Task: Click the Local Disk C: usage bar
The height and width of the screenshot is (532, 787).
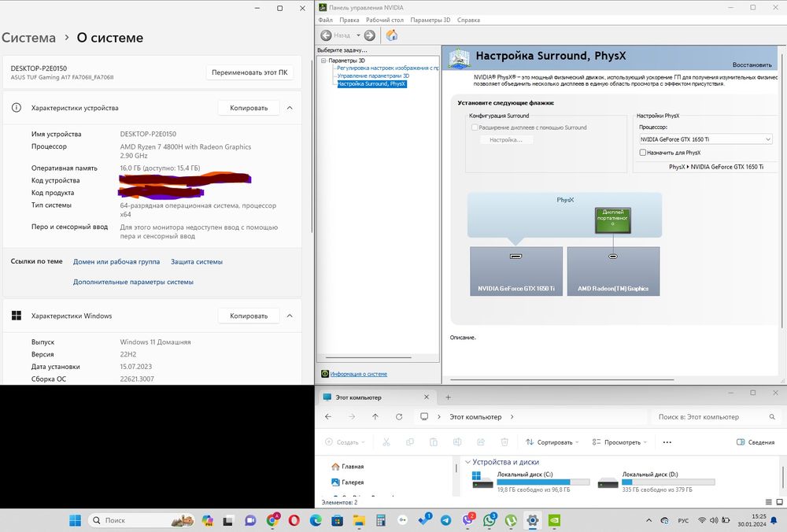Action: point(543,482)
